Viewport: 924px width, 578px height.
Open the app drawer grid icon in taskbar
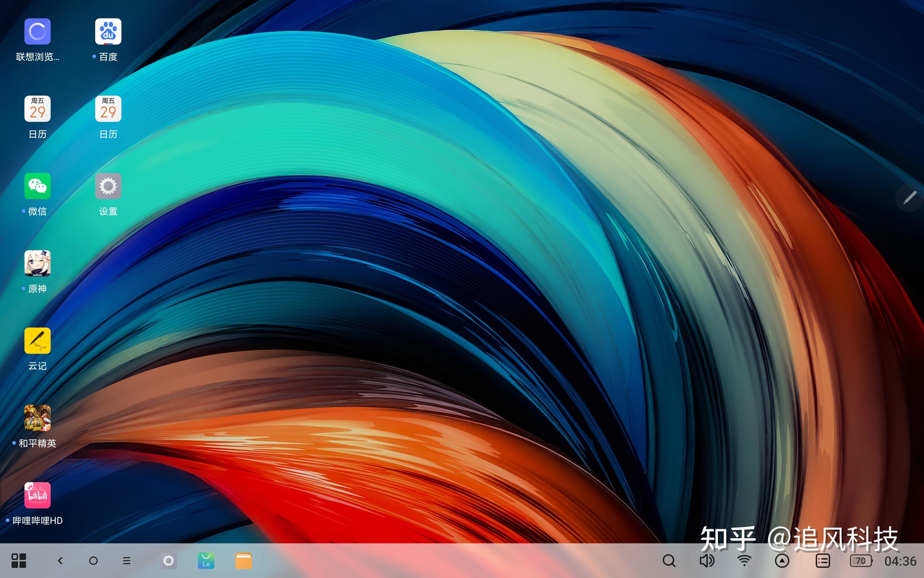(x=19, y=561)
